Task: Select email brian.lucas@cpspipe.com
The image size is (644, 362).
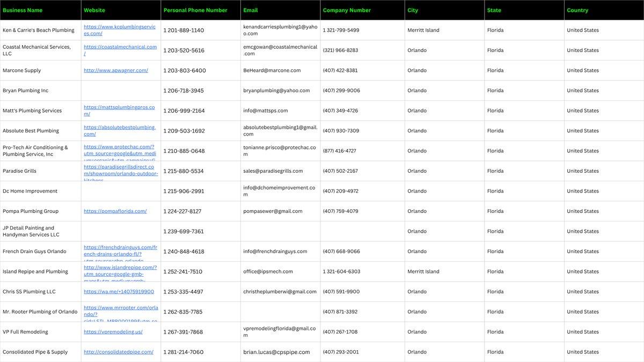Action: click(276, 352)
